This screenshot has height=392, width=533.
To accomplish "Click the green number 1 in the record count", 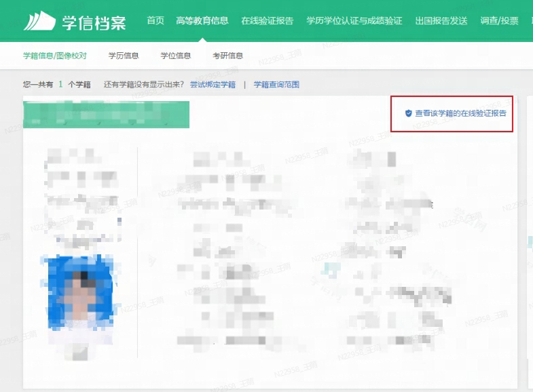I will point(60,85).
